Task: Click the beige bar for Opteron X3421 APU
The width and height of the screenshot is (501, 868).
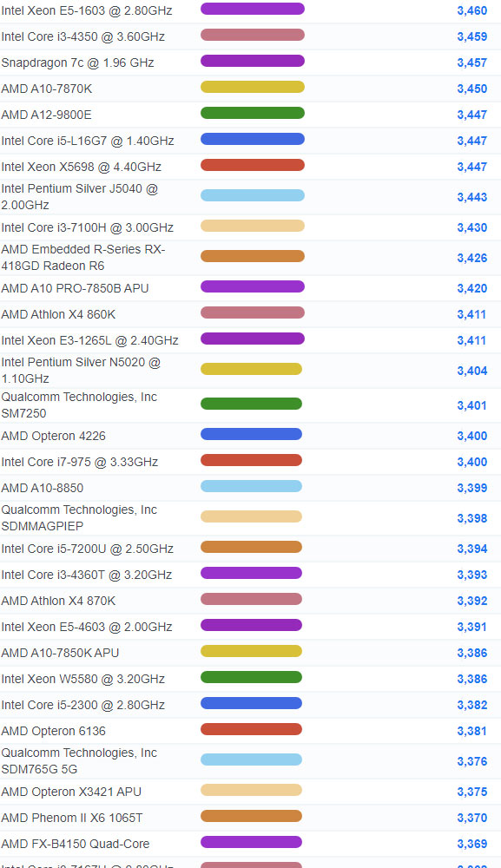Action: coord(251,790)
